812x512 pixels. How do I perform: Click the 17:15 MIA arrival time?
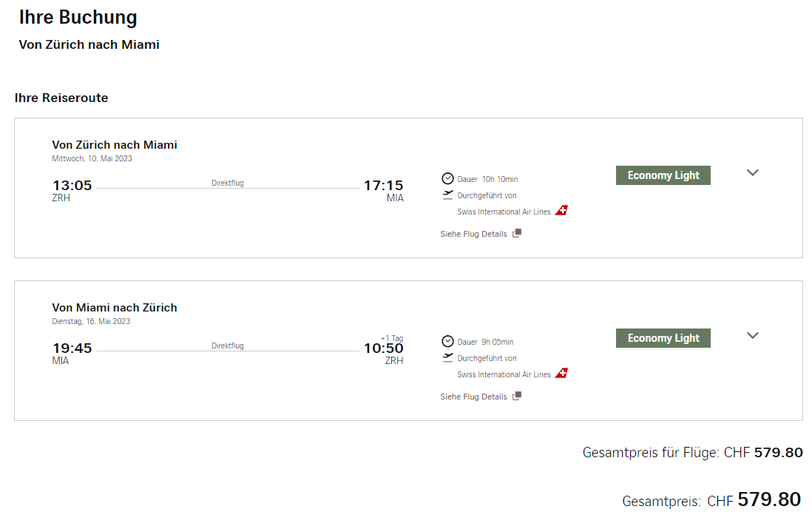(x=383, y=185)
